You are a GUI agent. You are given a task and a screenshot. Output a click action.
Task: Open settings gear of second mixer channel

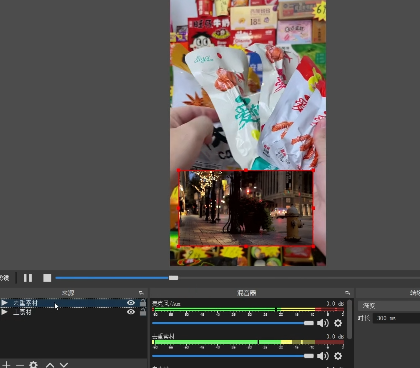tap(338, 356)
